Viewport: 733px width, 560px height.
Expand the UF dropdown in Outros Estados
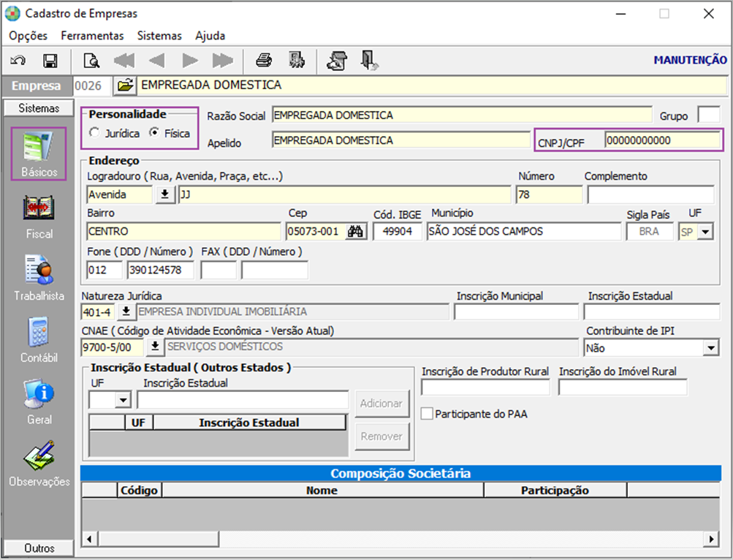[123, 400]
